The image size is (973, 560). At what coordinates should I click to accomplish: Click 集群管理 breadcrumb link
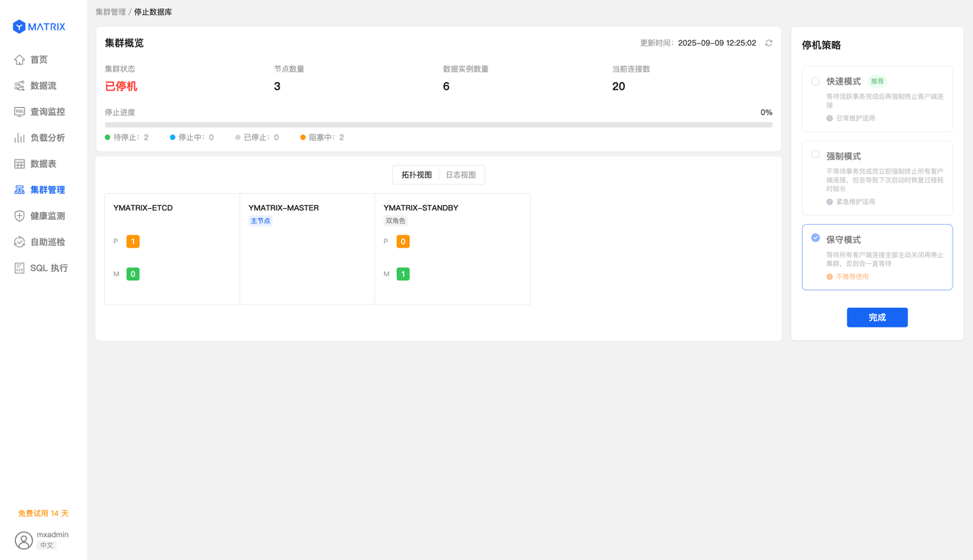pyautogui.click(x=111, y=12)
